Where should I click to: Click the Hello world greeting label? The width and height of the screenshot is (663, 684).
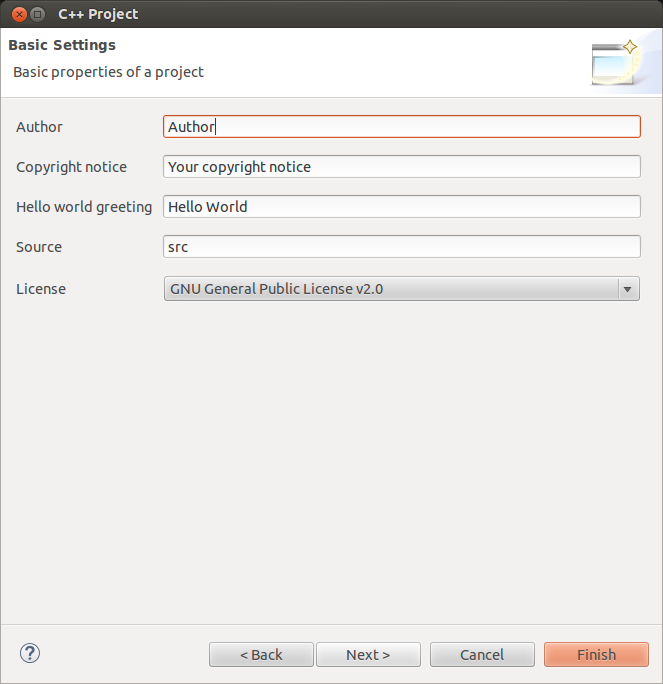pyautogui.click(x=84, y=207)
